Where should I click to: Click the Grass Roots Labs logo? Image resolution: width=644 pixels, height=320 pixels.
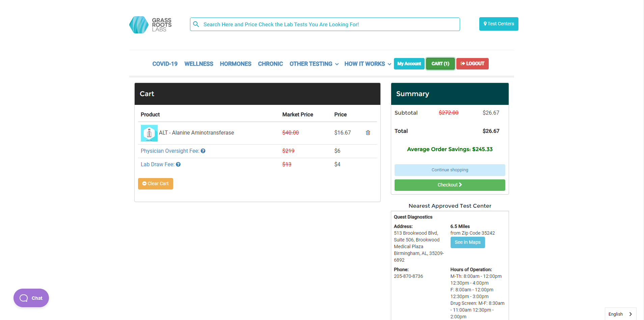[151, 25]
